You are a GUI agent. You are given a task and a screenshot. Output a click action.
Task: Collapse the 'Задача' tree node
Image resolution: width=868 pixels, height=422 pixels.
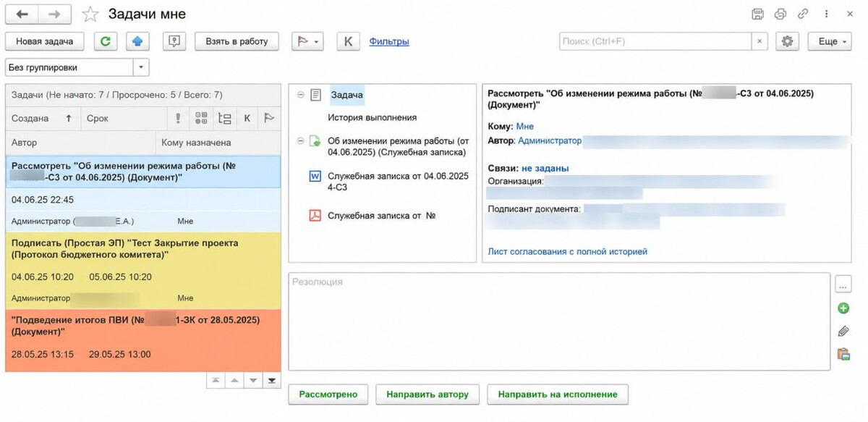click(x=300, y=95)
